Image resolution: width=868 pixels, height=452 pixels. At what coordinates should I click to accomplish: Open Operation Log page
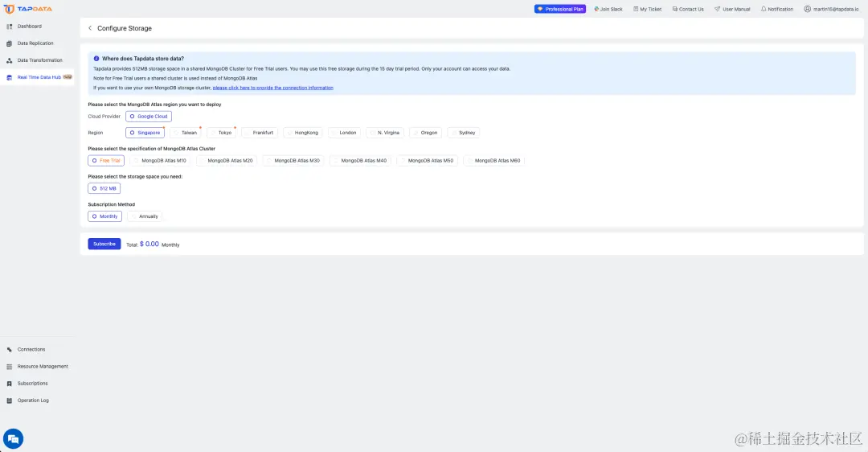pyautogui.click(x=33, y=401)
